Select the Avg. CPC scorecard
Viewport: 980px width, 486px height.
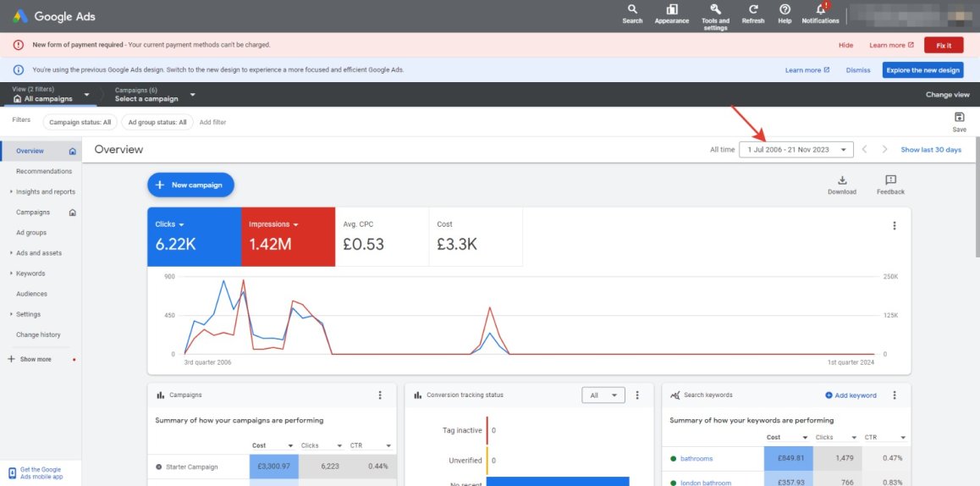(382, 237)
